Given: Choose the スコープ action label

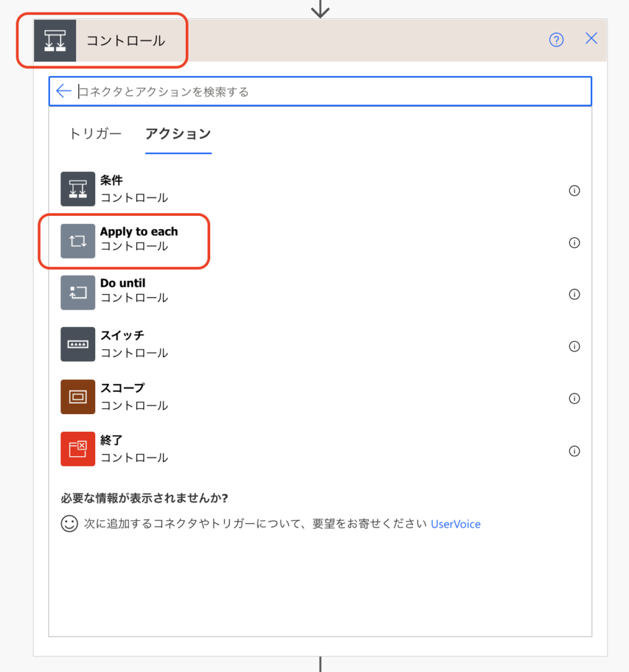Looking at the screenshot, I should (123, 388).
